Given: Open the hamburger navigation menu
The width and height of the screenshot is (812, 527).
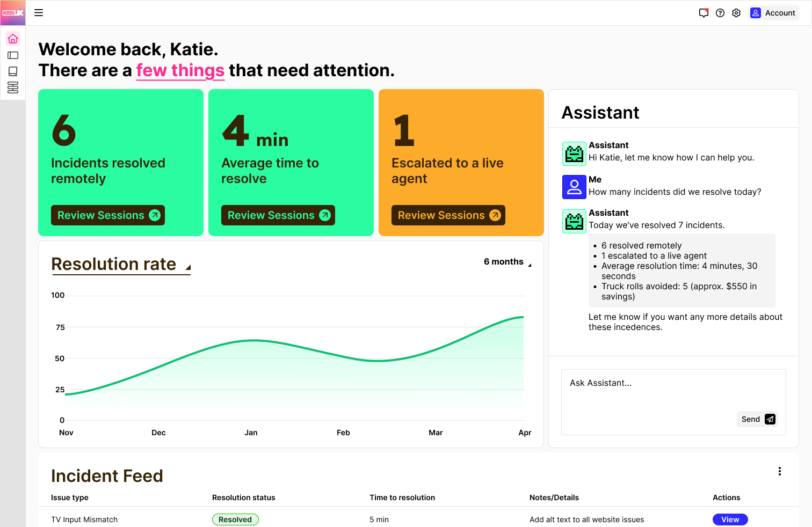Looking at the screenshot, I should pos(38,12).
